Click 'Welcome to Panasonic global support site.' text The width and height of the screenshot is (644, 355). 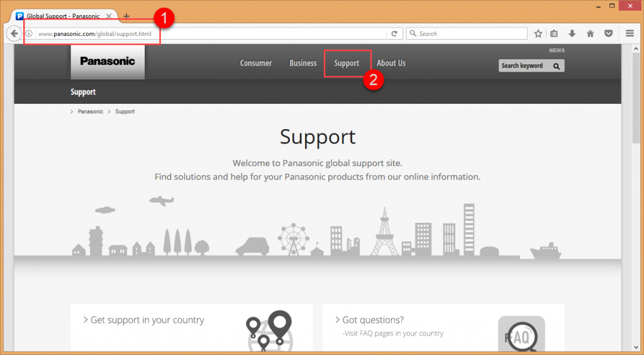[x=318, y=163]
